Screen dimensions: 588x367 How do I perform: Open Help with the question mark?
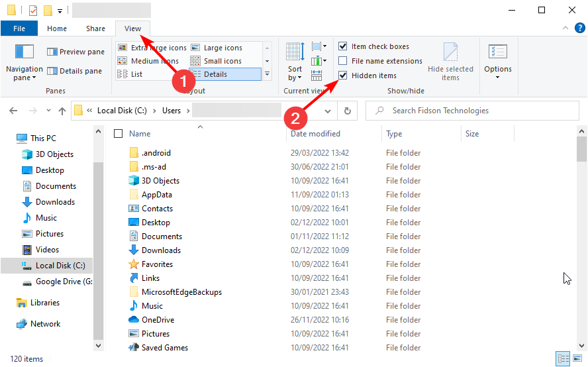(x=580, y=28)
